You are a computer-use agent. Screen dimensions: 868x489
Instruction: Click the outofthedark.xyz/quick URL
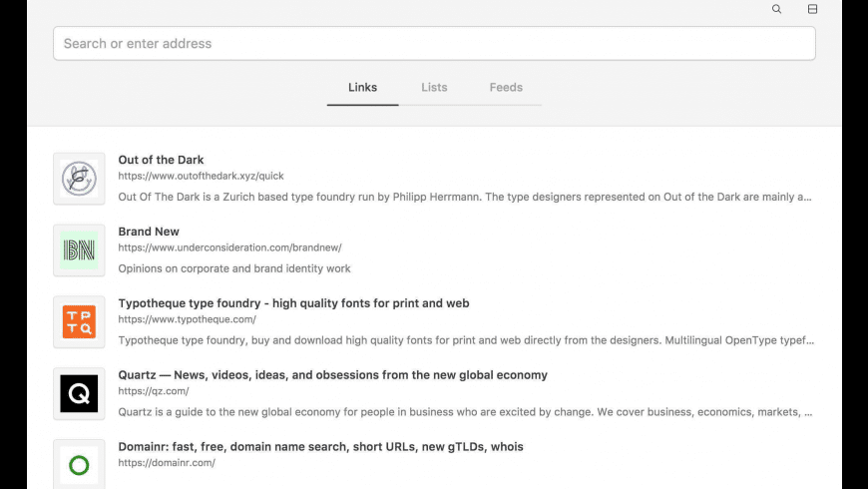tap(201, 177)
